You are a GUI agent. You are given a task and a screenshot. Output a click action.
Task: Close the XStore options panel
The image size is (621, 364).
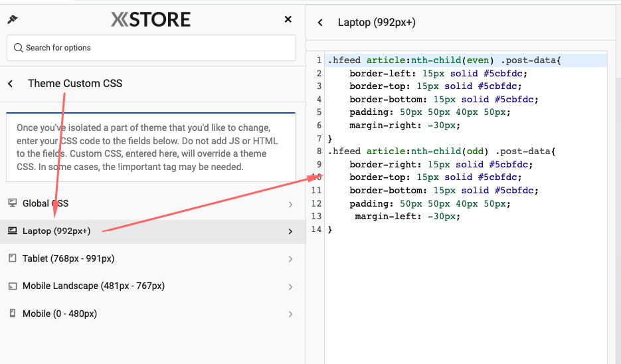tap(288, 19)
